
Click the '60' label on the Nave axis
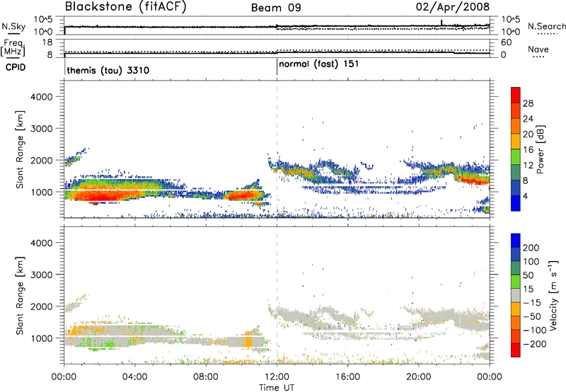506,42
